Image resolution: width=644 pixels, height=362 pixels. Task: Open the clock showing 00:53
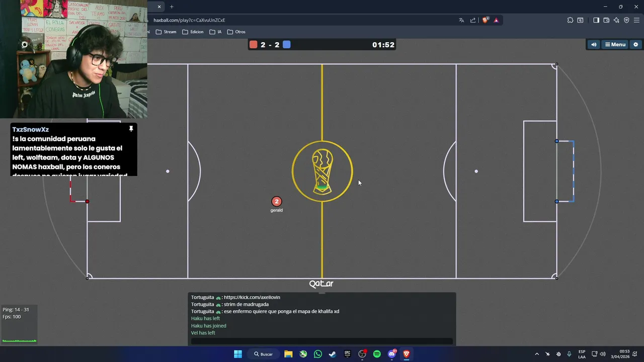620,354
